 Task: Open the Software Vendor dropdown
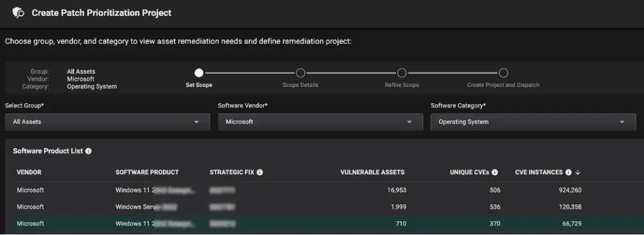tap(320, 122)
